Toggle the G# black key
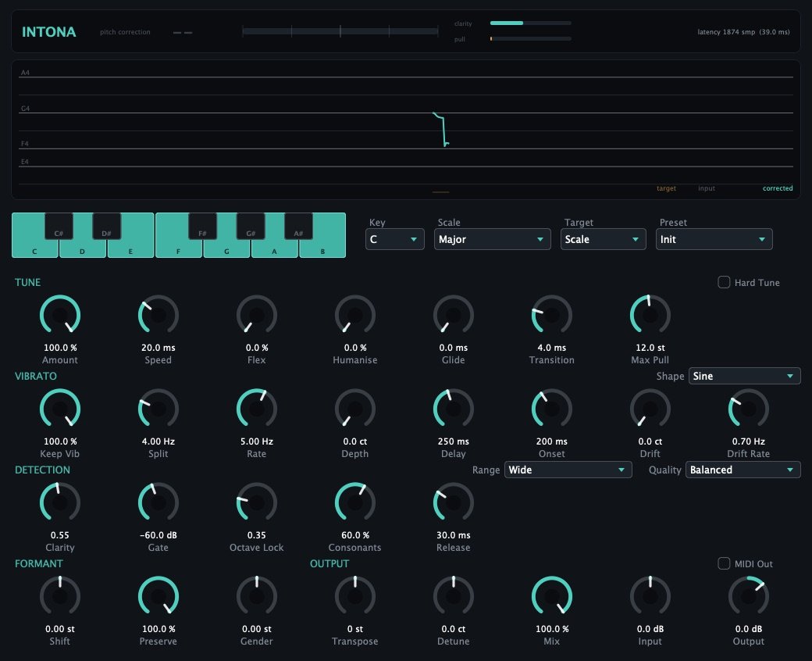812x661 pixels. 251,226
